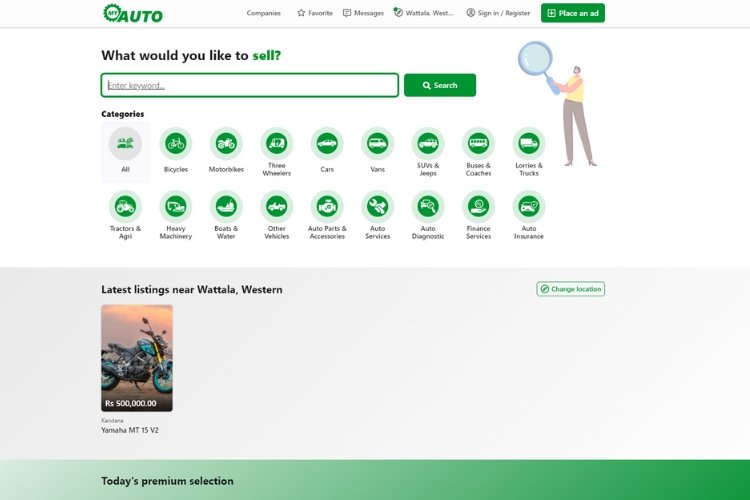Select Buses & Coaches category icon

click(x=478, y=144)
